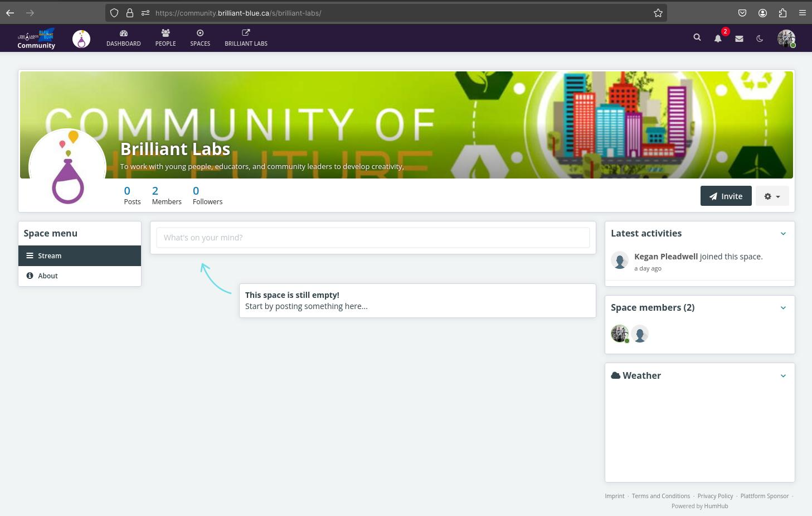Open the HumHub link in footer
Screen dimensions: 812x516
716,506
